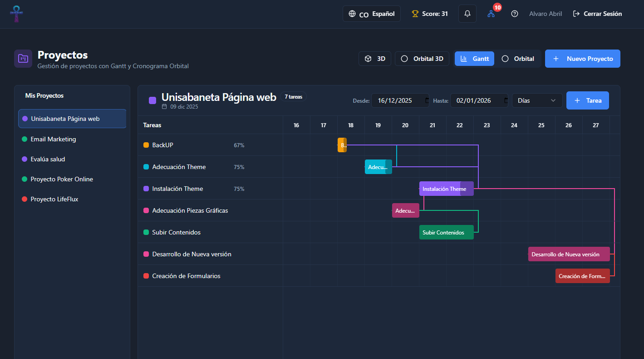Click the Subir Contenidos task name
Viewport: 644px width, 359px height.
177,232
